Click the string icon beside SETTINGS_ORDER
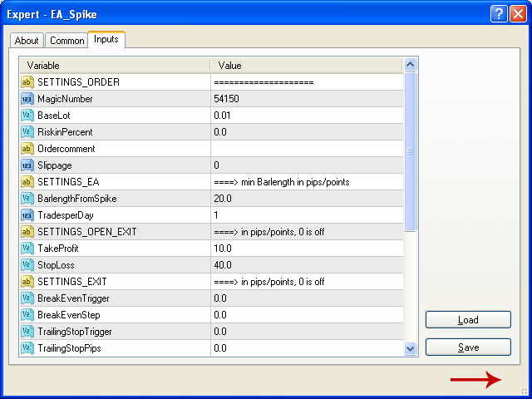Screen dimensions: 532x399 pos(27,82)
